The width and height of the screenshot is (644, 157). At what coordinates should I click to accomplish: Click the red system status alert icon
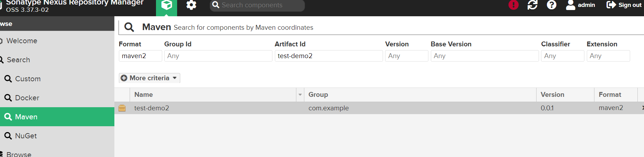pos(513,5)
